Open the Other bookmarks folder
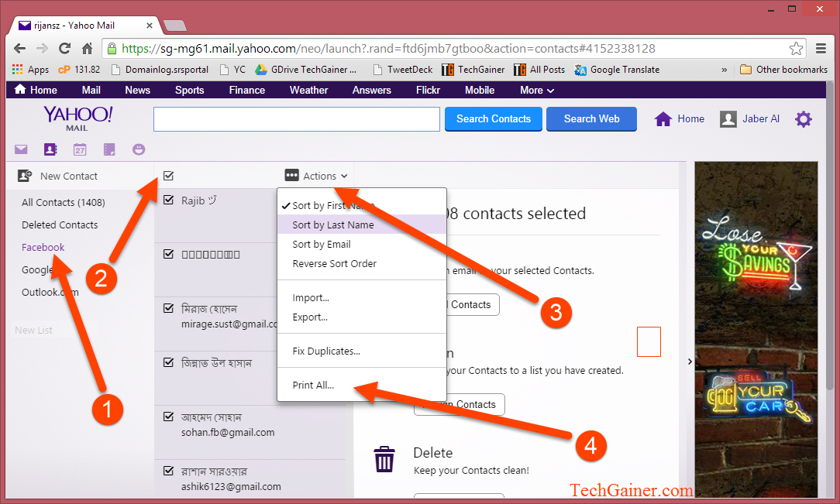840x504 pixels. click(783, 69)
